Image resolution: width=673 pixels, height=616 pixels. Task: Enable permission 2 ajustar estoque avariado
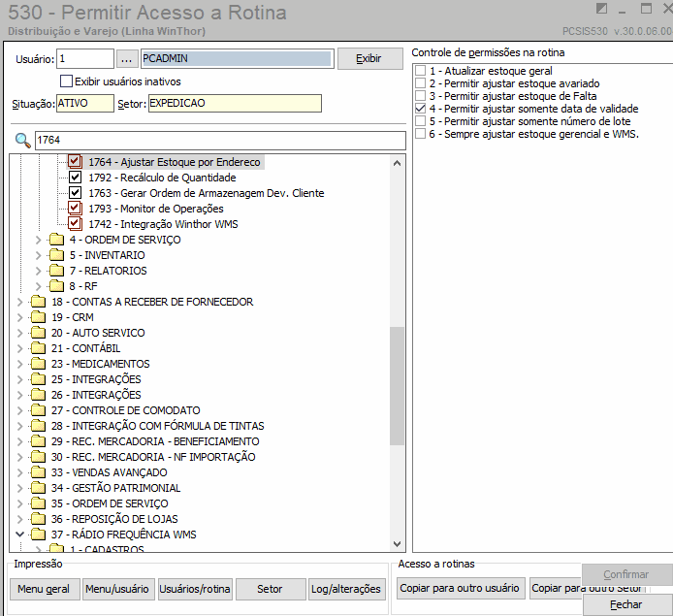(x=420, y=82)
